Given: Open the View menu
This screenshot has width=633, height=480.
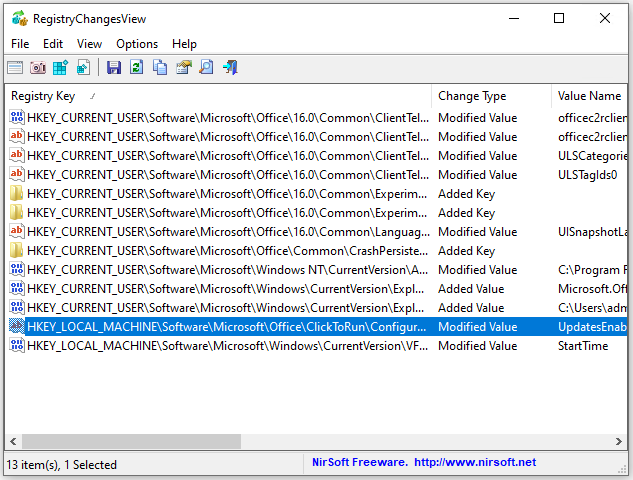Looking at the screenshot, I should point(89,44).
